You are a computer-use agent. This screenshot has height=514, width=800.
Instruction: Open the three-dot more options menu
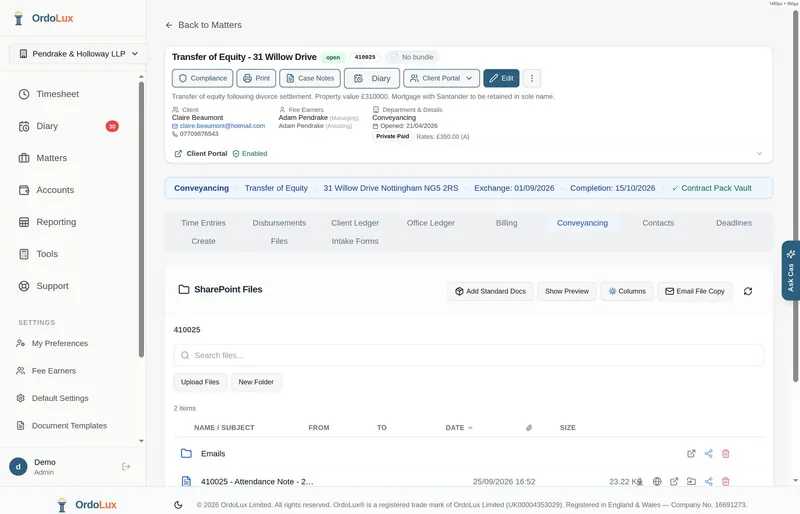click(532, 78)
